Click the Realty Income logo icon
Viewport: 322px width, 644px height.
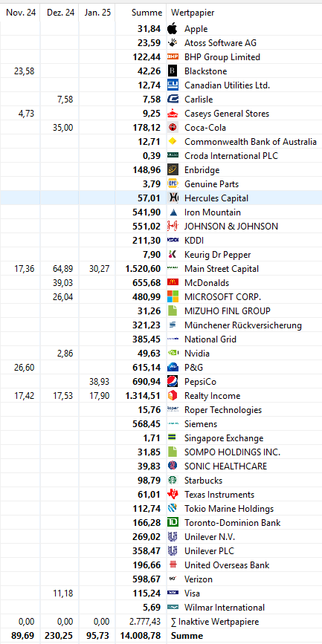point(173,396)
